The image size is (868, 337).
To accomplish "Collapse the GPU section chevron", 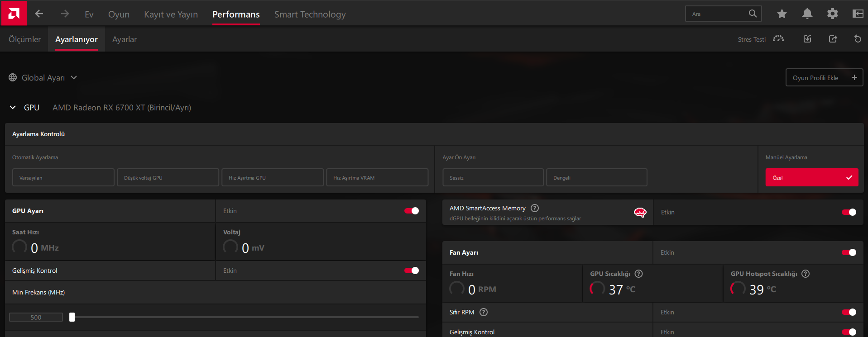I will click(x=13, y=108).
